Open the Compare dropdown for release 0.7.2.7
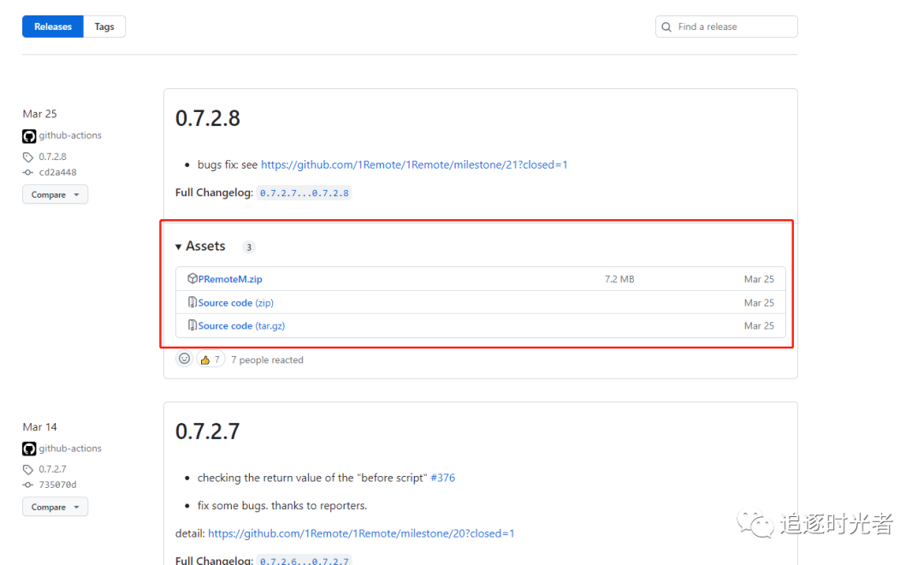The image size is (924, 565). tap(55, 507)
